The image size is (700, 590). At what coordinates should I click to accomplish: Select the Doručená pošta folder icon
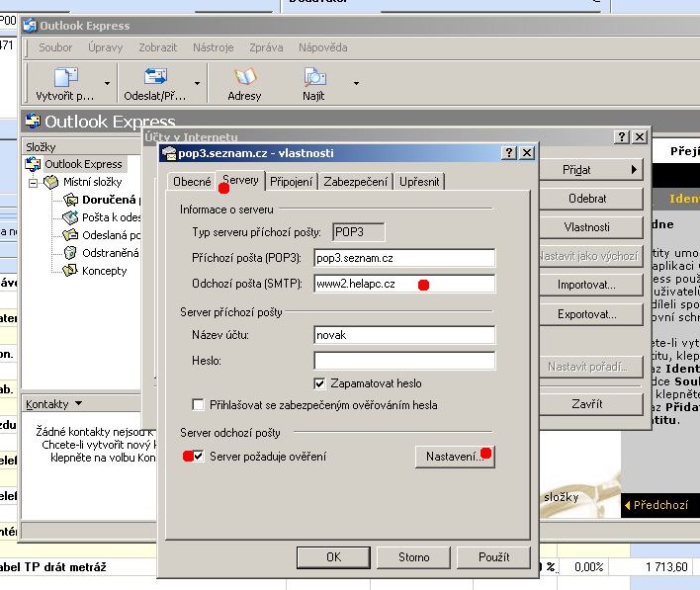[x=70, y=200]
